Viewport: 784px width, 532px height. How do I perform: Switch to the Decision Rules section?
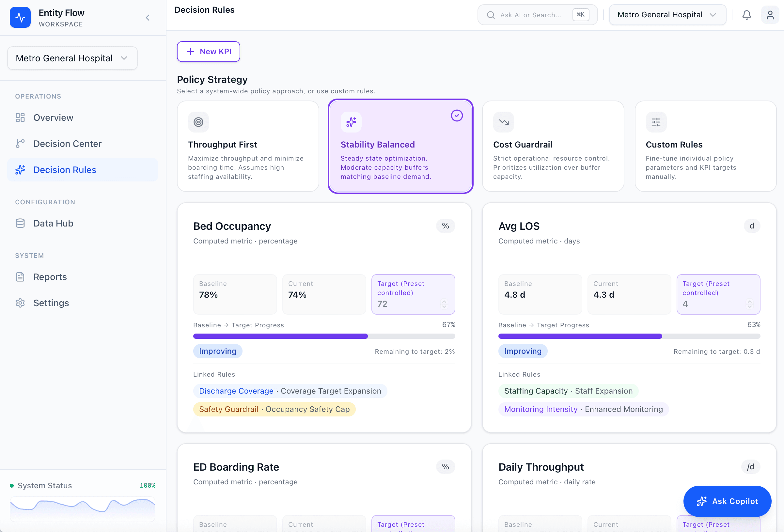(x=64, y=170)
